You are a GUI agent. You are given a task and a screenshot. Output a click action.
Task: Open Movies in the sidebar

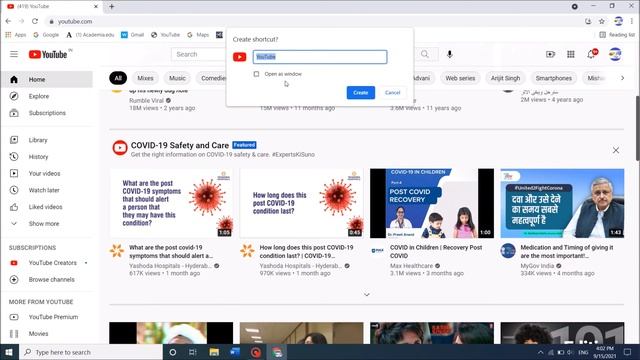pyautogui.click(x=47, y=334)
